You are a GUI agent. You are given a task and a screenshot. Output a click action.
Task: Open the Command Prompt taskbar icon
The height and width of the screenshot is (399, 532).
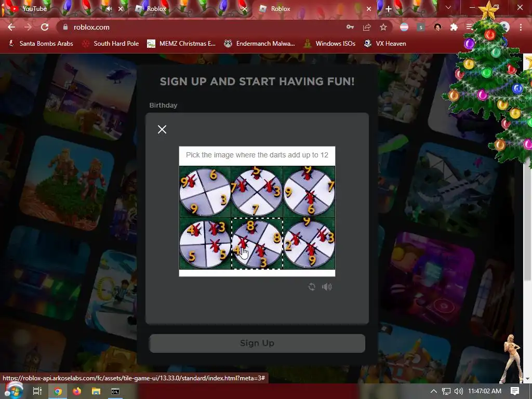(115, 392)
